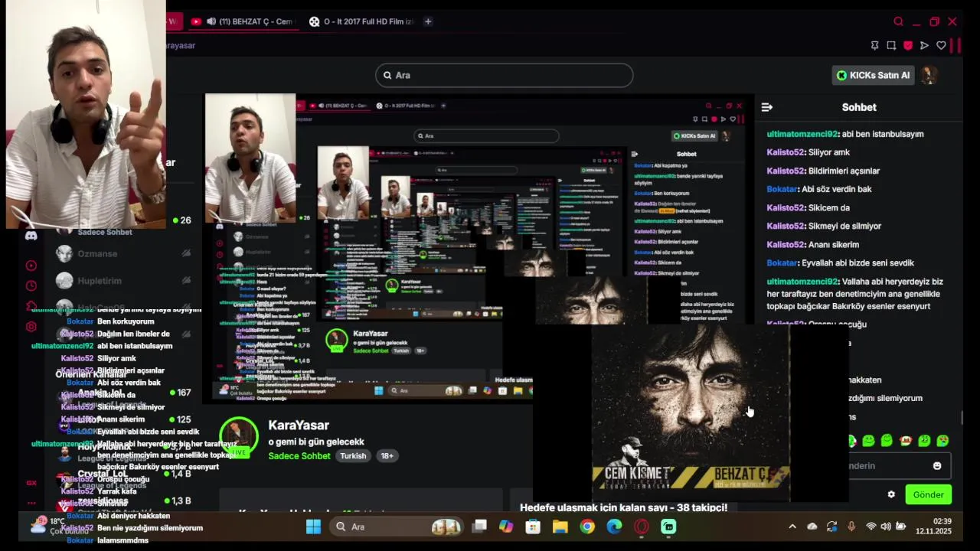Open the Kick app icon on taskbar
The width and height of the screenshot is (980, 551).
(x=668, y=527)
